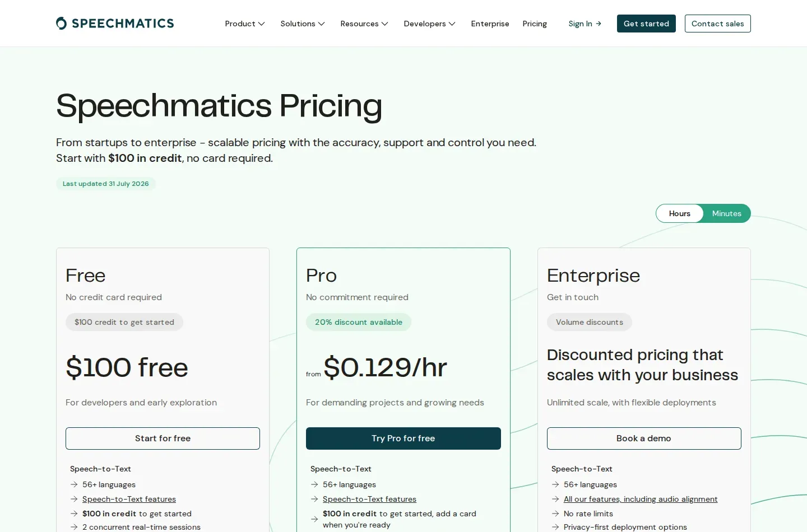The height and width of the screenshot is (532, 807).
Task: Go to the Enterprise page
Action: coord(490,24)
